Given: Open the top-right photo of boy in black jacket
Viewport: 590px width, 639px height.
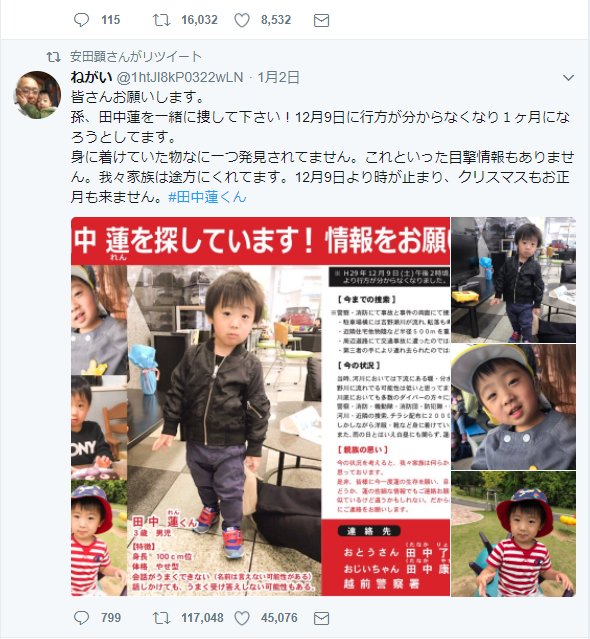Looking at the screenshot, I should [513, 280].
